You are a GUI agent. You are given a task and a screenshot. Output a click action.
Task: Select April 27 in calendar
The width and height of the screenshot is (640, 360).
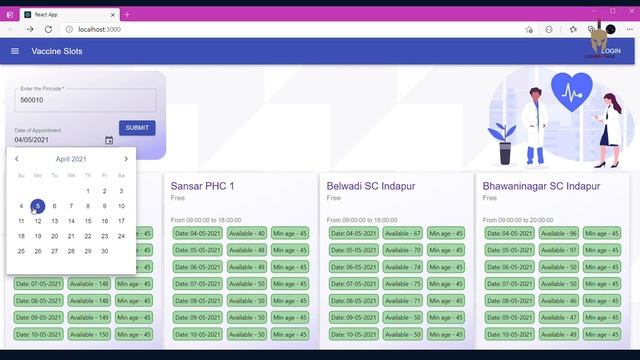54,251
